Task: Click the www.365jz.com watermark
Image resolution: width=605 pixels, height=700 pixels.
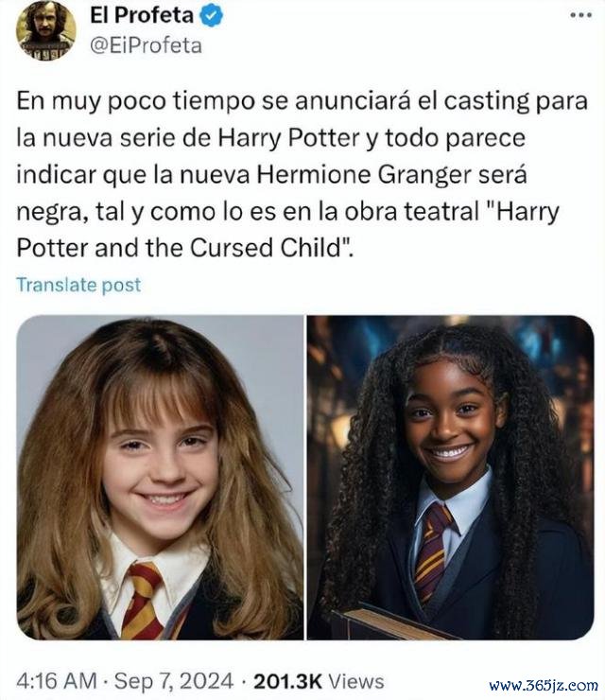Action: [x=544, y=685]
